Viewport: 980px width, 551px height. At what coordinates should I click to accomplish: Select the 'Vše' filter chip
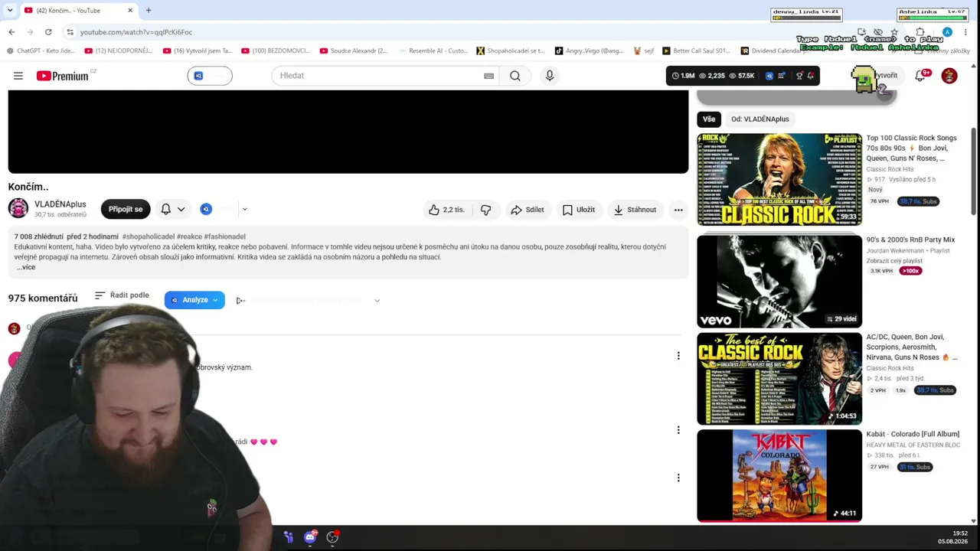coord(709,119)
